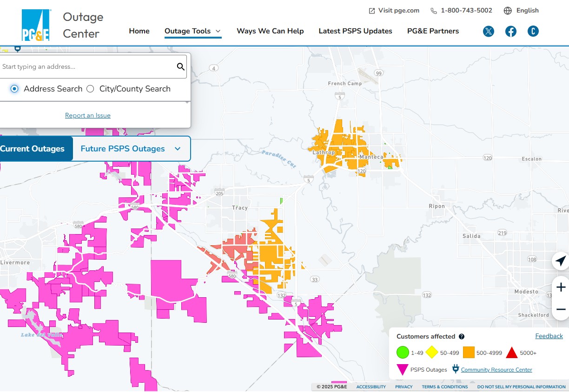Click the pink PSPS Outages triangle legend icon
The height and width of the screenshot is (392, 569).
click(x=402, y=370)
